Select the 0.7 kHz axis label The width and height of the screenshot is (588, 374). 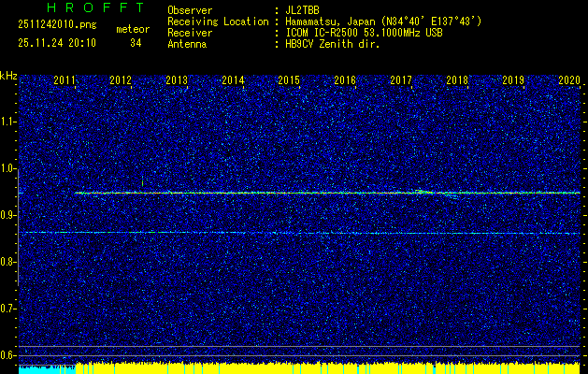(x=8, y=308)
